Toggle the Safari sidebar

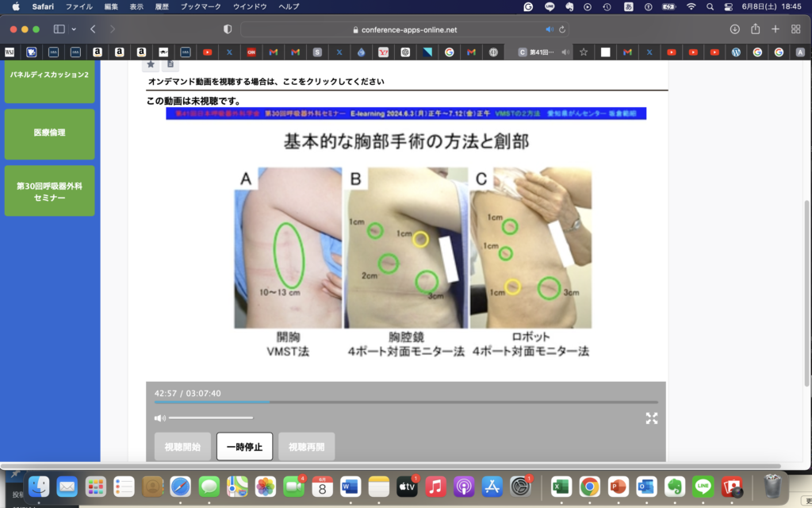pyautogui.click(x=59, y=29)
